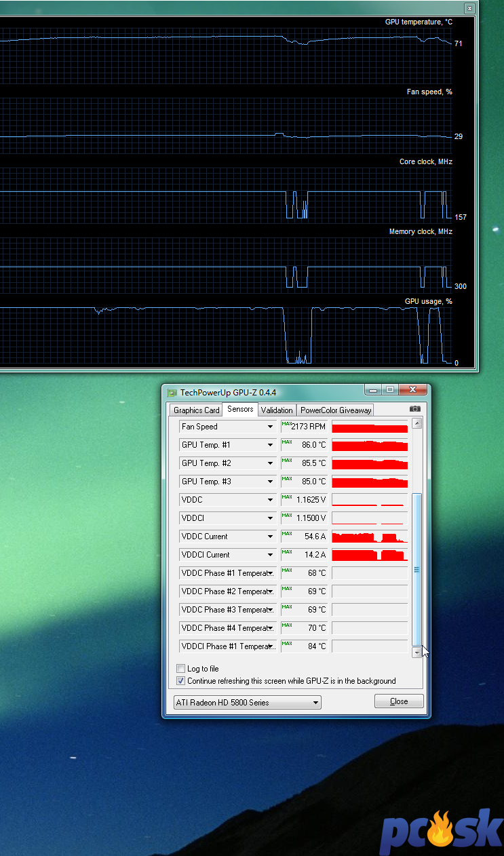Click MAX indicator on VDDC Phase #4 Temperature
This screenshot has height=856, width=504.
coord(287,625)
